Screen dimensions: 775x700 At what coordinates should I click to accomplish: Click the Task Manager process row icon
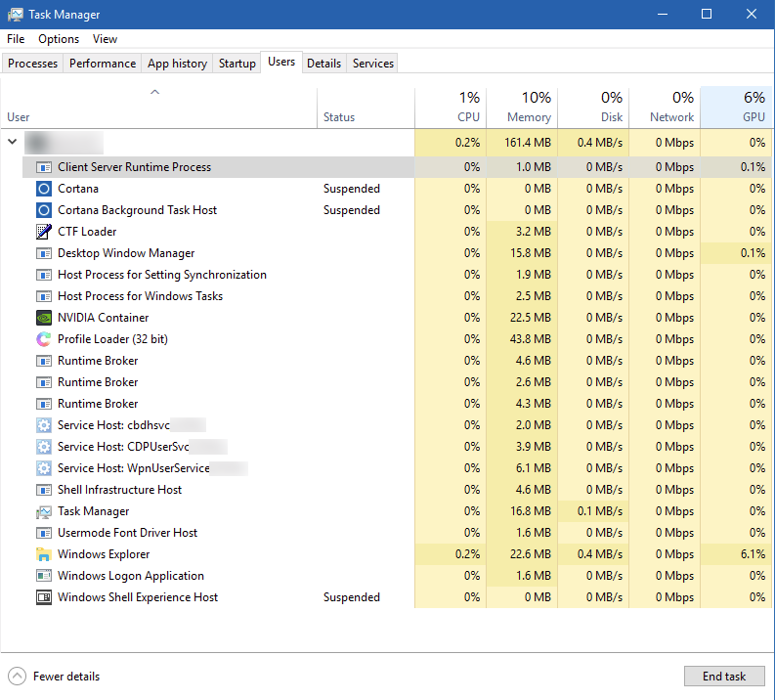click(x=44, y=511)
